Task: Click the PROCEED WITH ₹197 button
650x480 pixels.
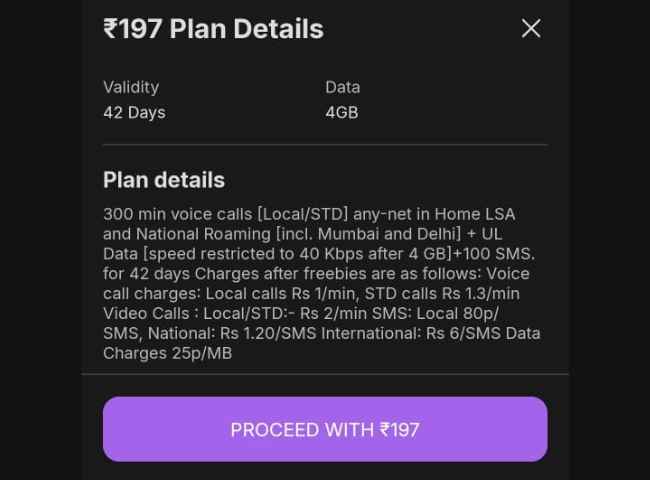Action: 325,429
